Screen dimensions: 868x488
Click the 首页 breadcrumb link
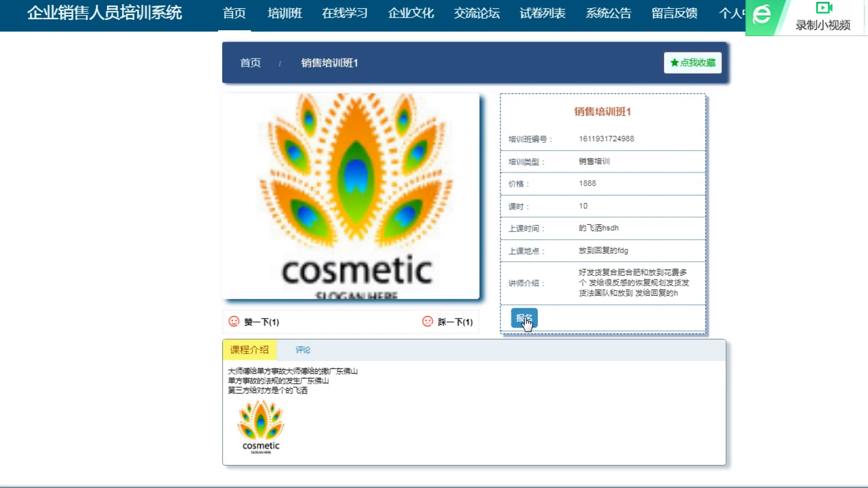coord(249,63)
